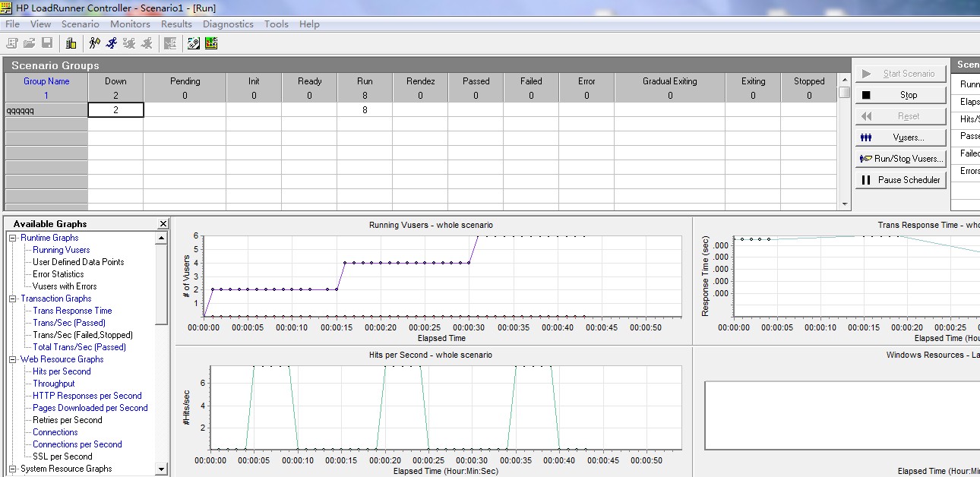Click the Run cell showing 8 for qqqqqq
This screenshot has width=980, height=477.
[x=365, y=110]
